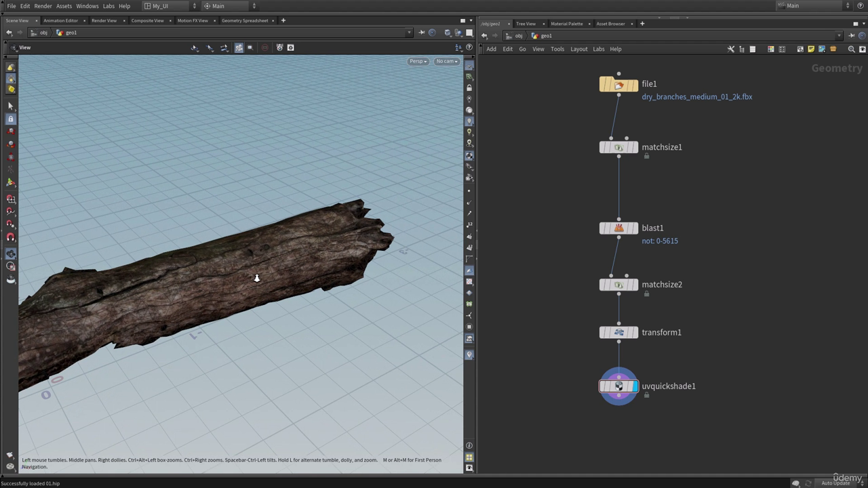Click the network search magnifier icon

852,49
